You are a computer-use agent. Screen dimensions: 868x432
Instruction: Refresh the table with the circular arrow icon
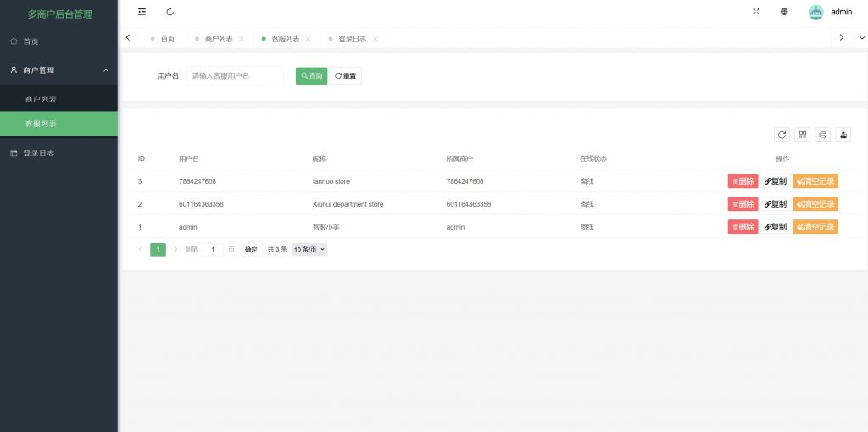[782, 135]
